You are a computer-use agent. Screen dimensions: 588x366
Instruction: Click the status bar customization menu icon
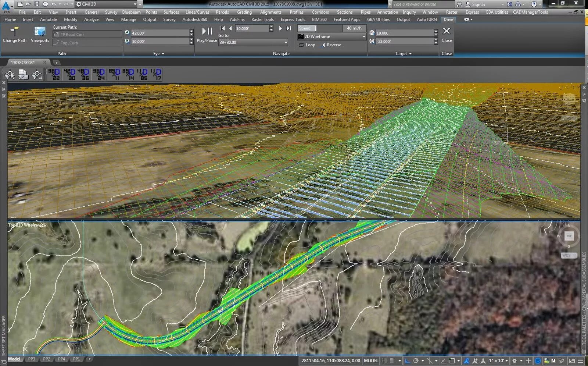[x=581, y=361]
